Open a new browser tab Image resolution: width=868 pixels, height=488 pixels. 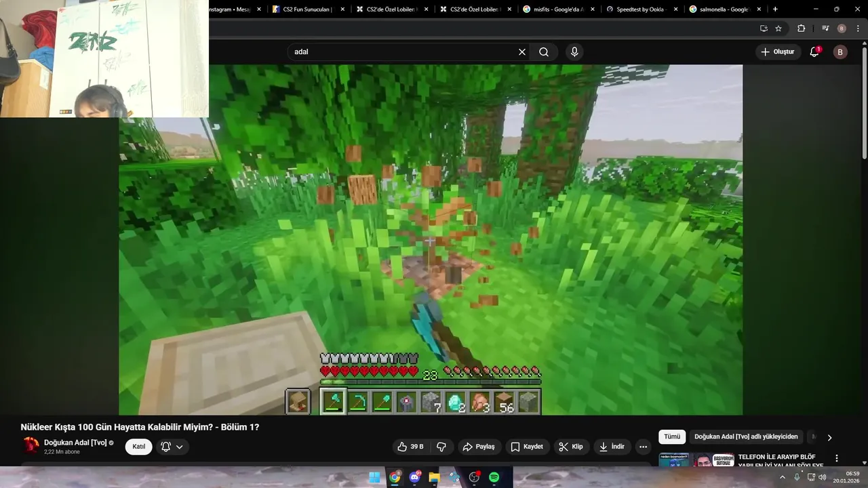[x=775, y=9]
